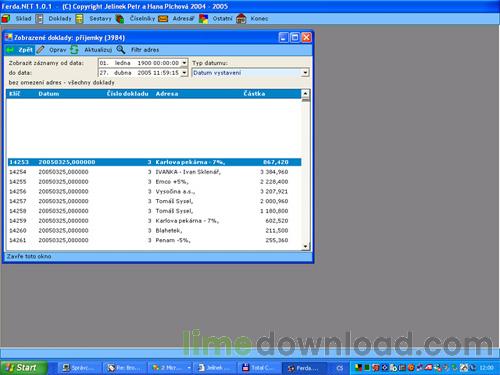Viewport: 500px width, 375px height.
Task: Click the document window title icon
Action: (x=9, y=37)
